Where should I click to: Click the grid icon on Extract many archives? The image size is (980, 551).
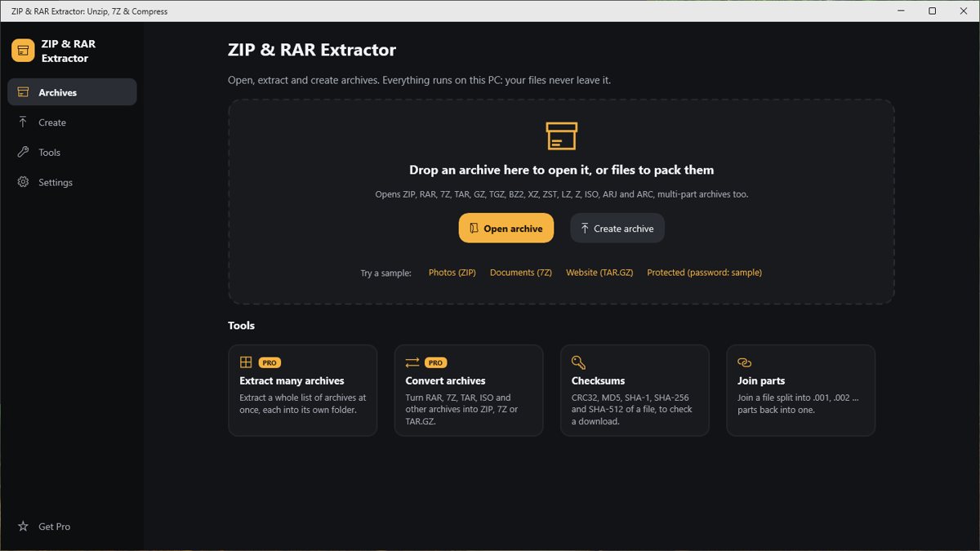coord(246,362)
